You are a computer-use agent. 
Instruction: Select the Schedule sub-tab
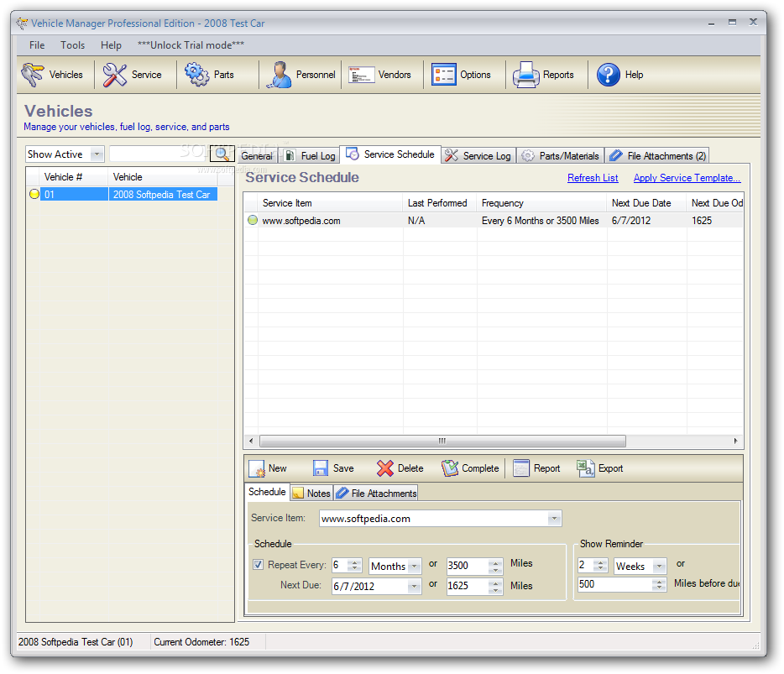tap(267, 492)
